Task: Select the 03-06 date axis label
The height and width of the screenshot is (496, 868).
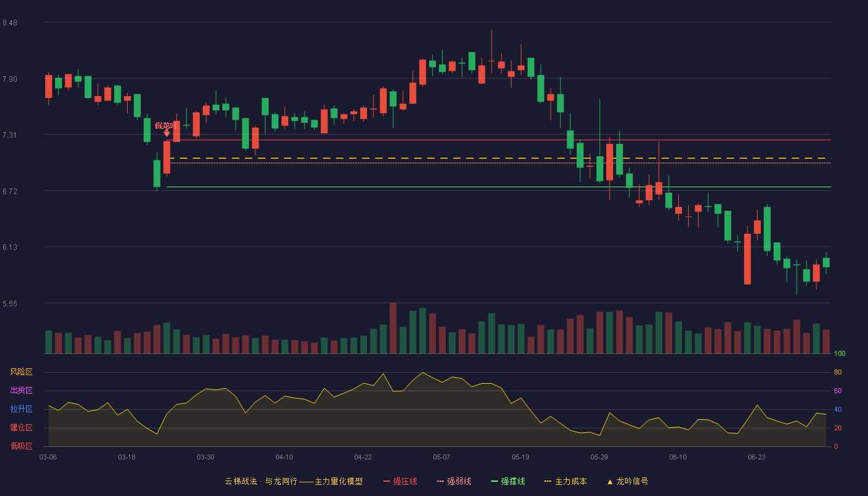Action: [x=48, y=457]
